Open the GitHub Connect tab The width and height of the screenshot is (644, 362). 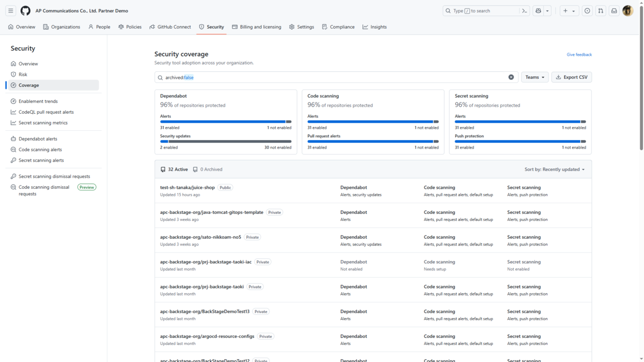[x=170, y=27]
